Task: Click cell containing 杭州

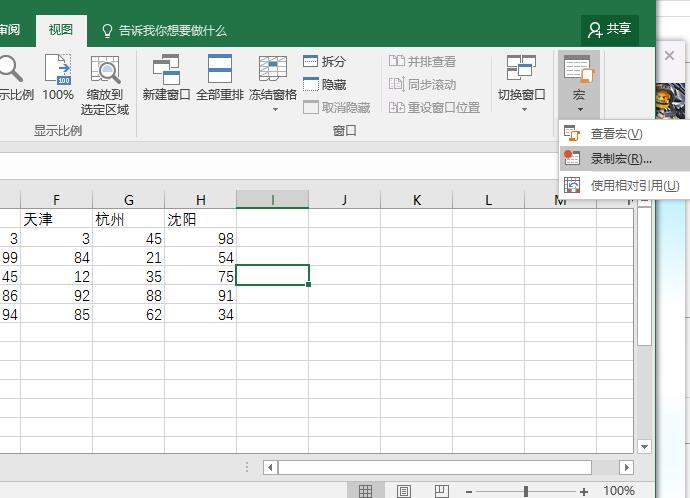Action: pyautogui.click(x=128, y=219)
